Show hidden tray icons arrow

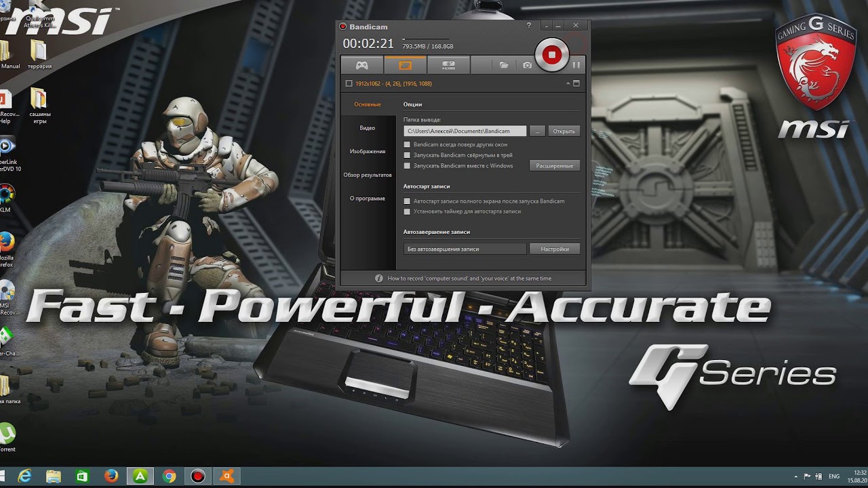click(x=796, y=476)
